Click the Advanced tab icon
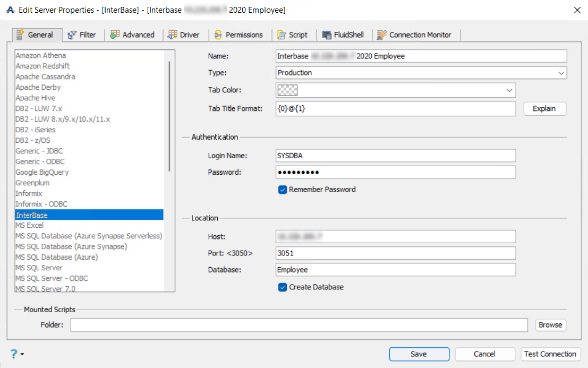This screenshot has height=368, width=588. coord(115,35)
